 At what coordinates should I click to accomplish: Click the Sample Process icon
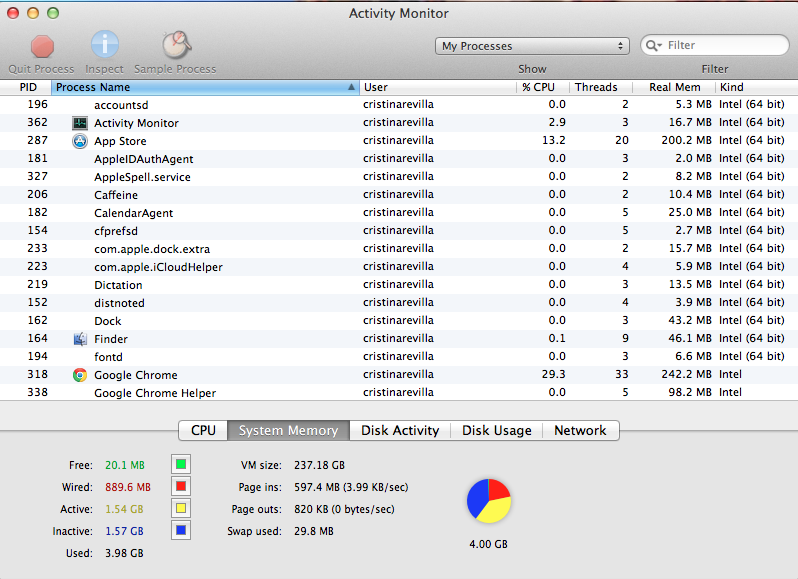pyautogui.click(x=176, y=45)
